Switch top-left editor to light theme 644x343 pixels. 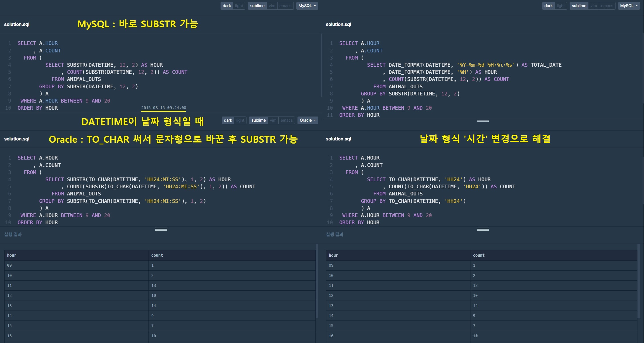pyautogui.click(x=239, y=6)
